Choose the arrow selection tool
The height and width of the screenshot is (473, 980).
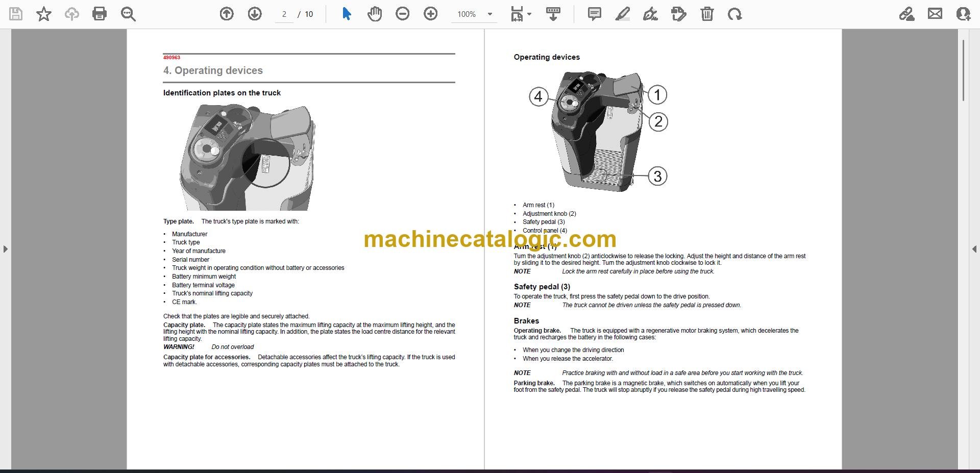click(347, 14)
